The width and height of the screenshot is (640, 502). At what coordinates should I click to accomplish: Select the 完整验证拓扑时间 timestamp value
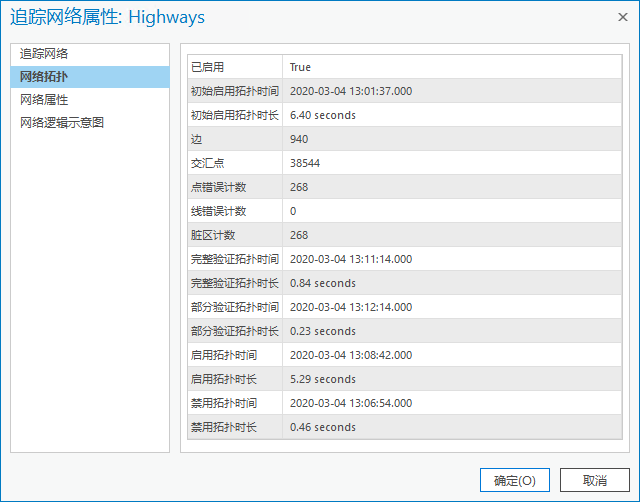pos(350,259)
